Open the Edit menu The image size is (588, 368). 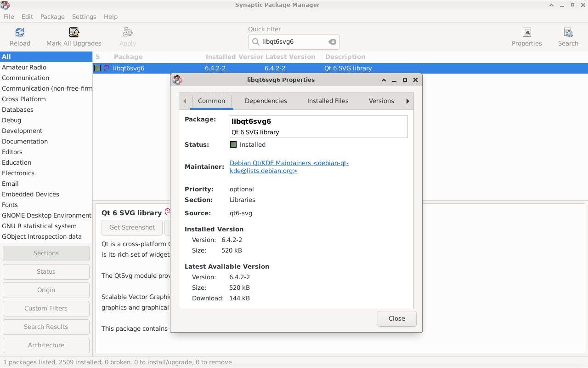pos(27,17)
